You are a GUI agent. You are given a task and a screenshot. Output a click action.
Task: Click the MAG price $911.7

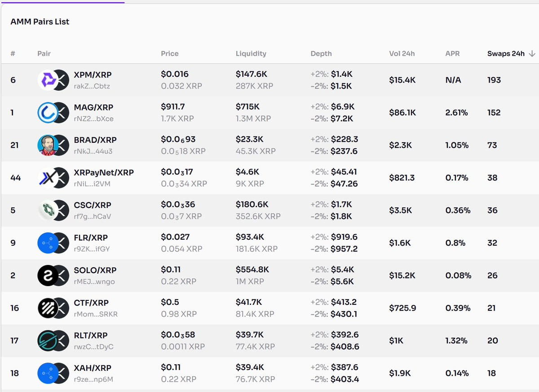click(173, 107)
